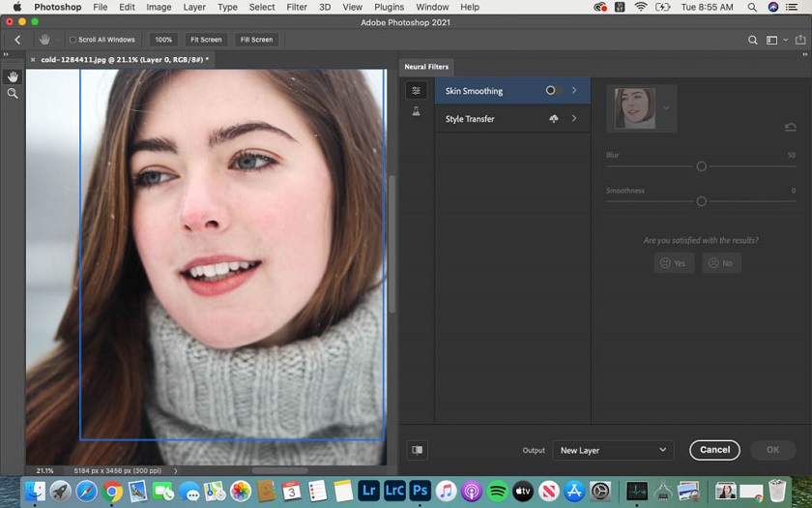Open Spotlight search in menu bar
Image resolution: width=812 pixels, height=508 pixels.
pos(752,8)
